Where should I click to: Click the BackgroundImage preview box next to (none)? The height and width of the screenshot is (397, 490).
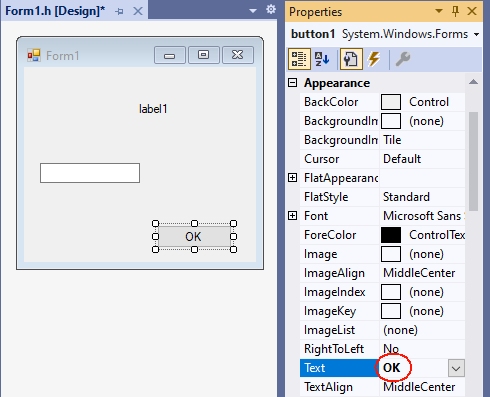[x=391, y=121]
